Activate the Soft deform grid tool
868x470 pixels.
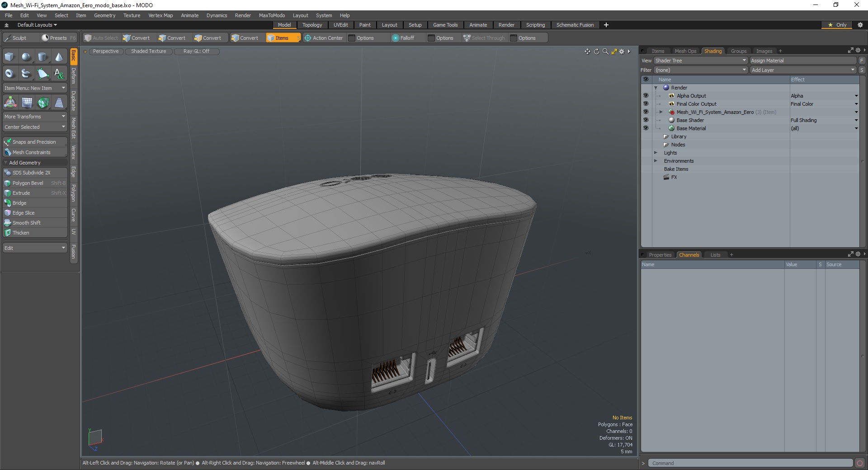point(27,103)
